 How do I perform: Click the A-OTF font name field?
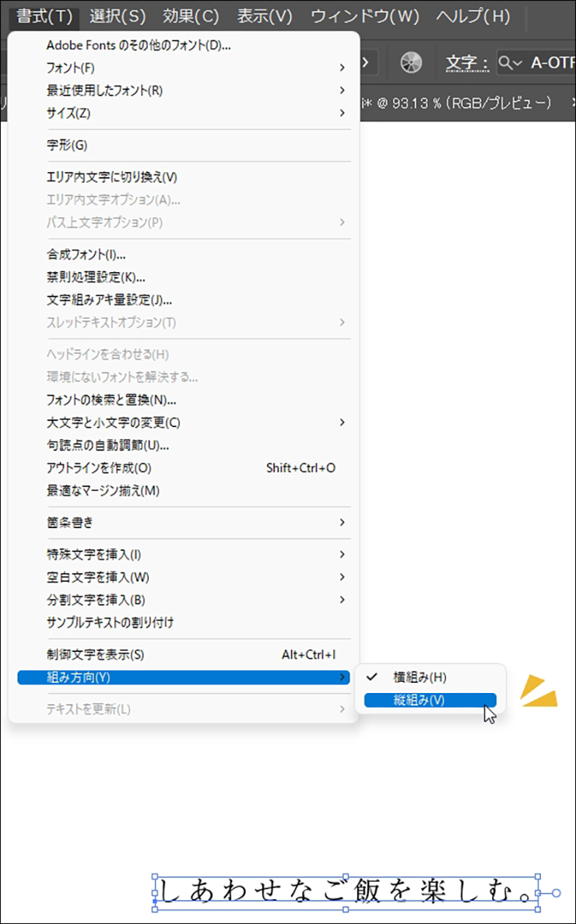(x=551, y=63)
